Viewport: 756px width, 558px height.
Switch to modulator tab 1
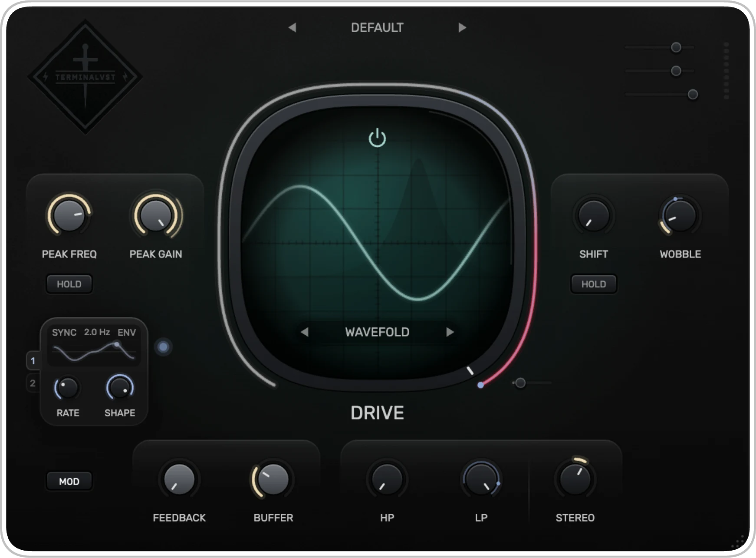tap(33, 361)
